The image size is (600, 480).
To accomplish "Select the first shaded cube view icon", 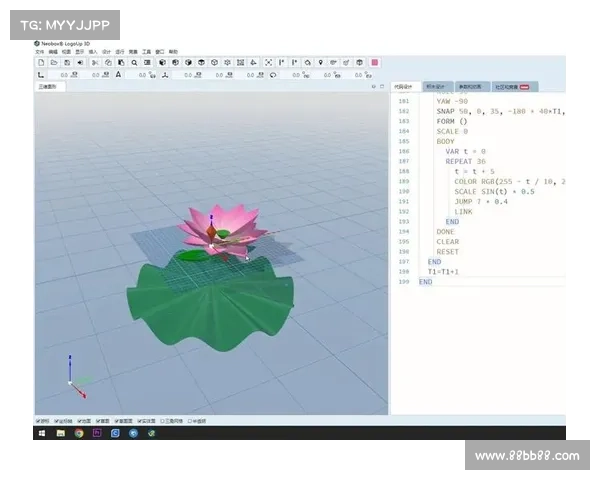I will (x=162, y=62).
